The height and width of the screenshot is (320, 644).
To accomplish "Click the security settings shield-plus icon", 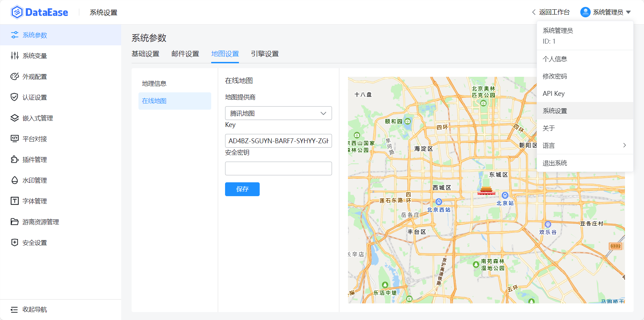I will coord(15,243).
